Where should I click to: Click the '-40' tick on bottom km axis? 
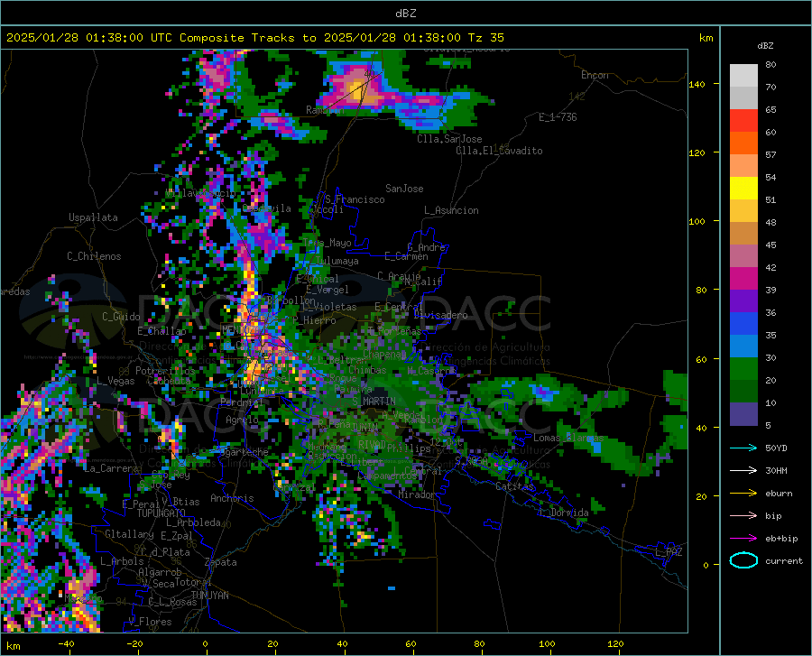[x=66, y=644]
